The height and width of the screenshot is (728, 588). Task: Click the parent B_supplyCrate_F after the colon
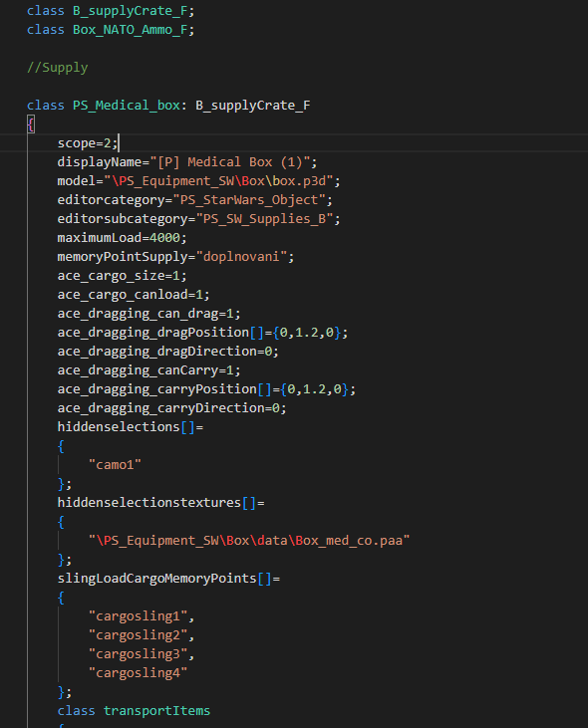click(253, 105)
